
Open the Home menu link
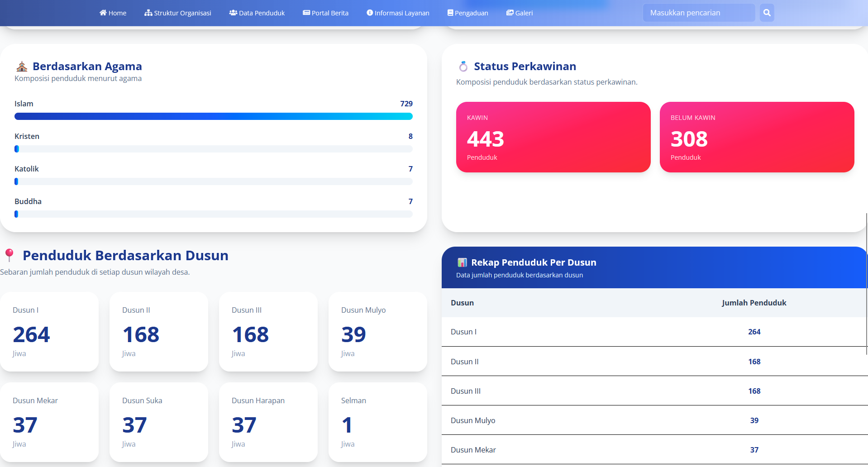click(x=113, y=13)
